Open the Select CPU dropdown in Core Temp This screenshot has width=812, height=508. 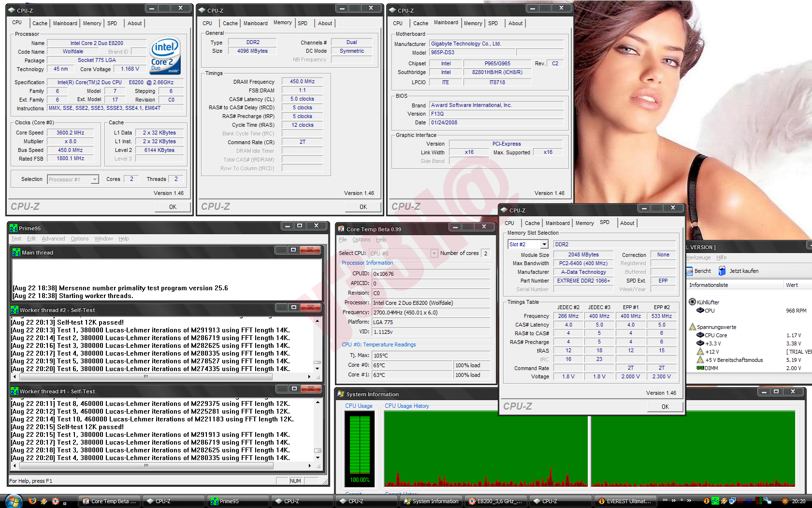434,253
